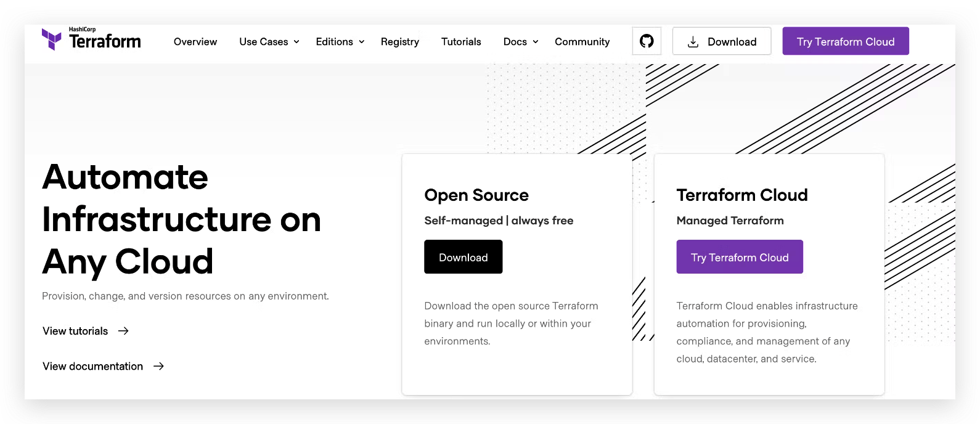Expand the Editions dropdown chevron
980x424 pixels.
(x=362, y=42)
